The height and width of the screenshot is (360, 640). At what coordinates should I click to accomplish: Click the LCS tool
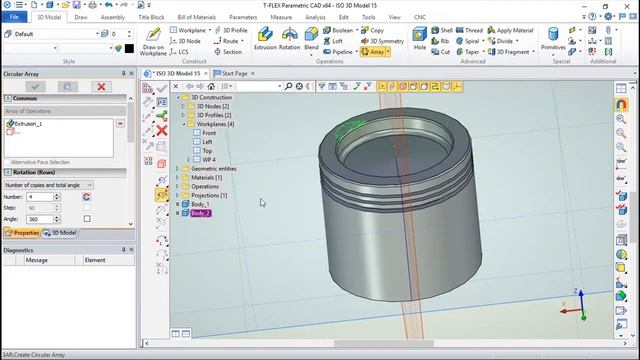click(179, 52)
